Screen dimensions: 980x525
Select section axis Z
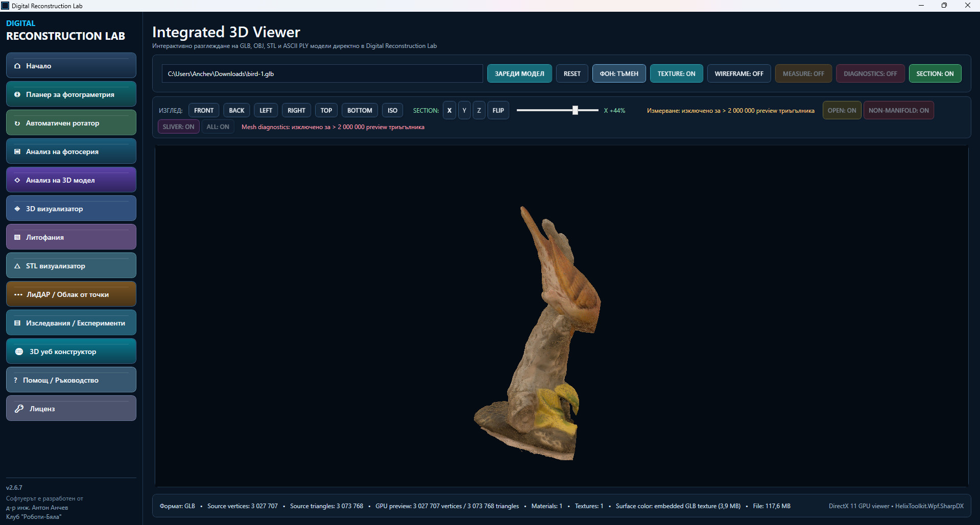pyautogui.click(x=479, y=110)
